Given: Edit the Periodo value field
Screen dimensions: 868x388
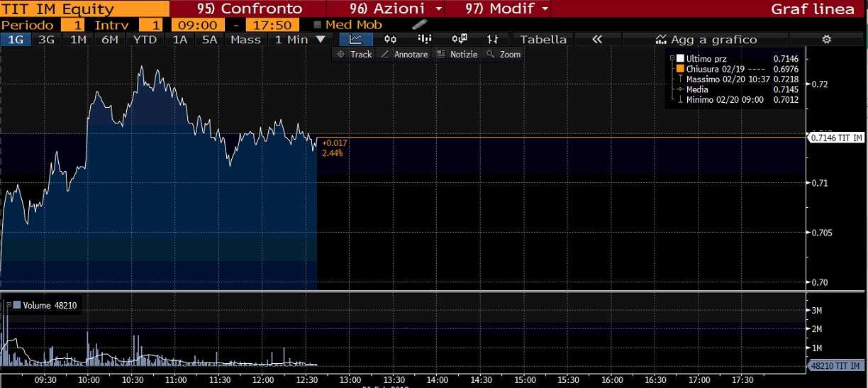Looking at the screenshot, I should [x=73, y=25].
